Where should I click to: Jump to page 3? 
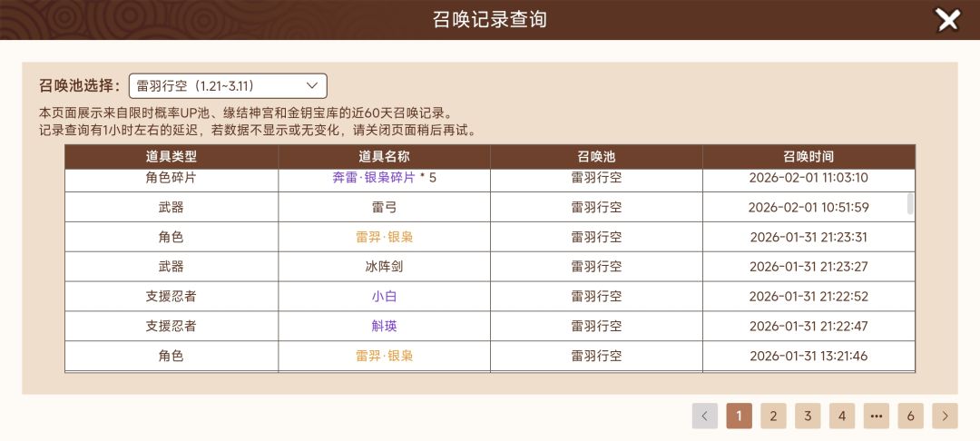(808, 416)
